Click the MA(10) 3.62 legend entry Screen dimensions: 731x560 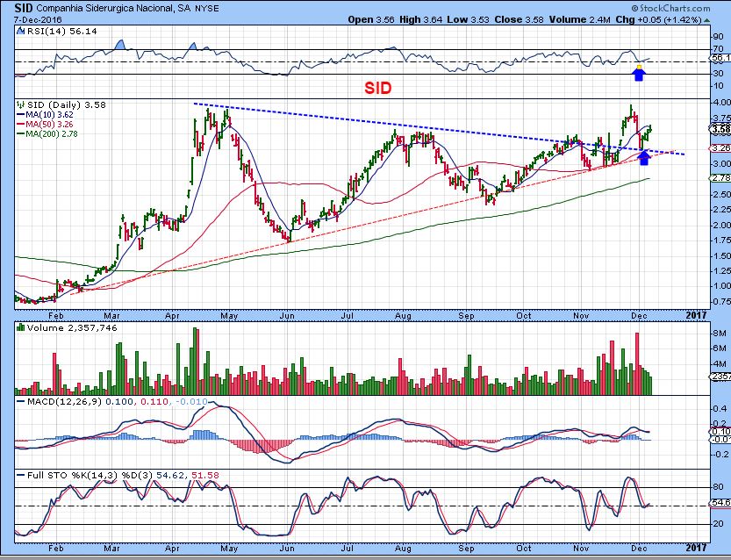tap(49, 115)
